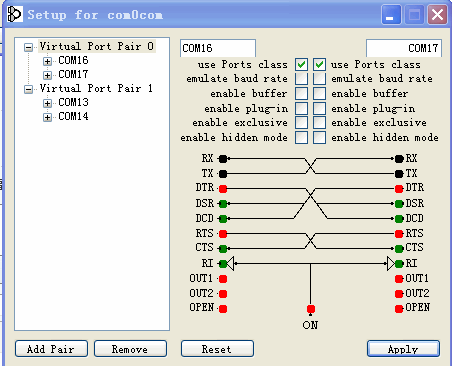Click the left OPEN red pin

coord(223,309)
